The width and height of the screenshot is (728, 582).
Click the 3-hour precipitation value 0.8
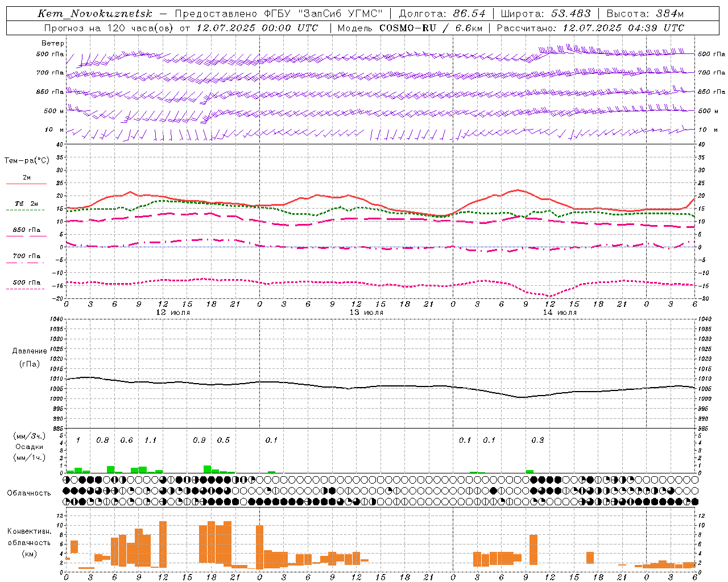pos(102,440)
